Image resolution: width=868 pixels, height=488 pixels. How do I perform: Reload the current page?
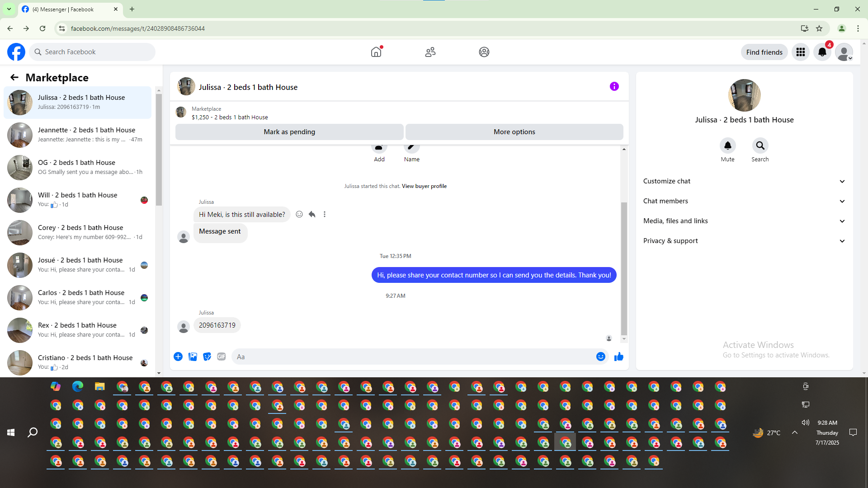(42, 28)
